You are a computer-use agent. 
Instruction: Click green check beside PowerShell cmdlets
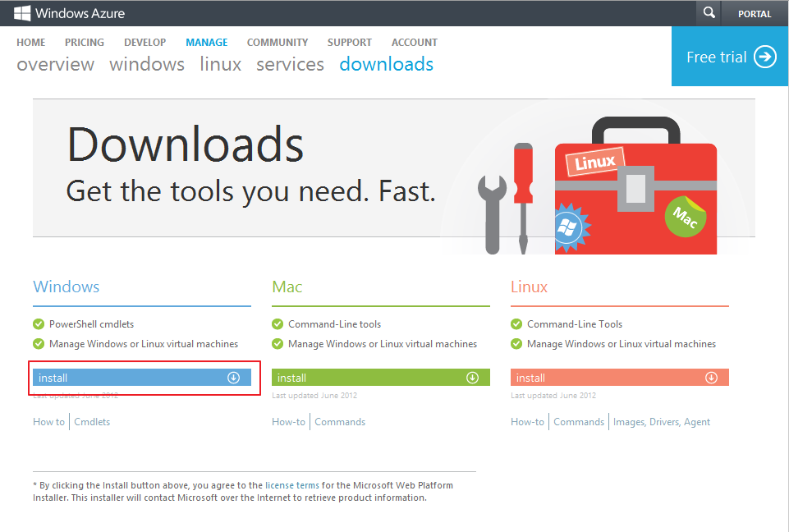(x=39, y=324)
